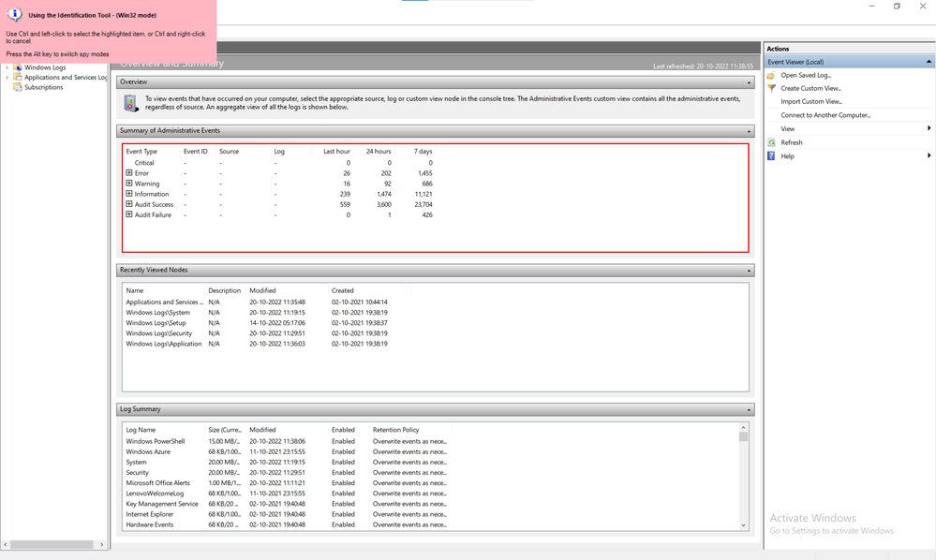
Task: Expand the Error event type row
Action: point(129,173)
